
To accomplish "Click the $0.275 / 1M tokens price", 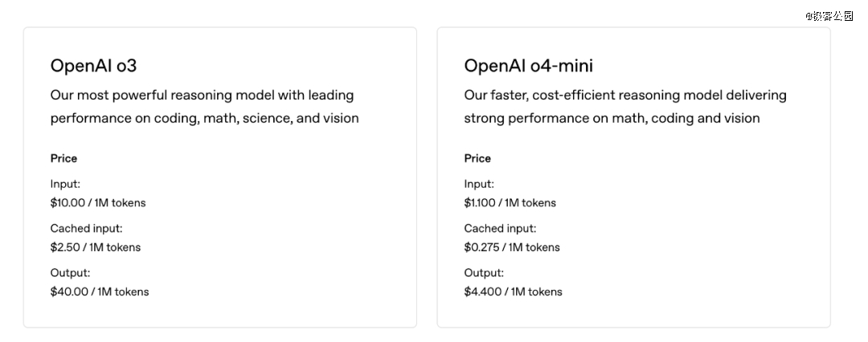I will pos(512,247).
